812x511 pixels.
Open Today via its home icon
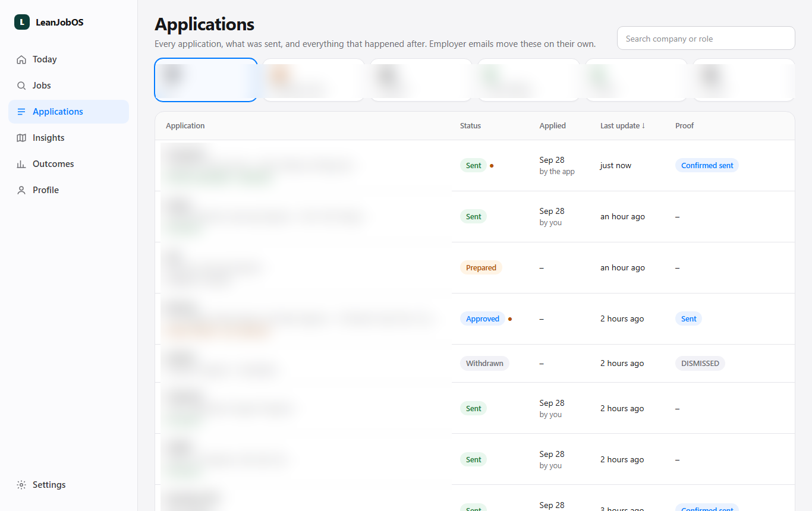21,59
